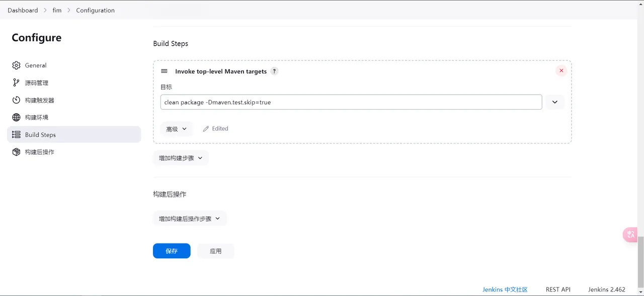Expand the 高级 advanced options

click(176, 129)
